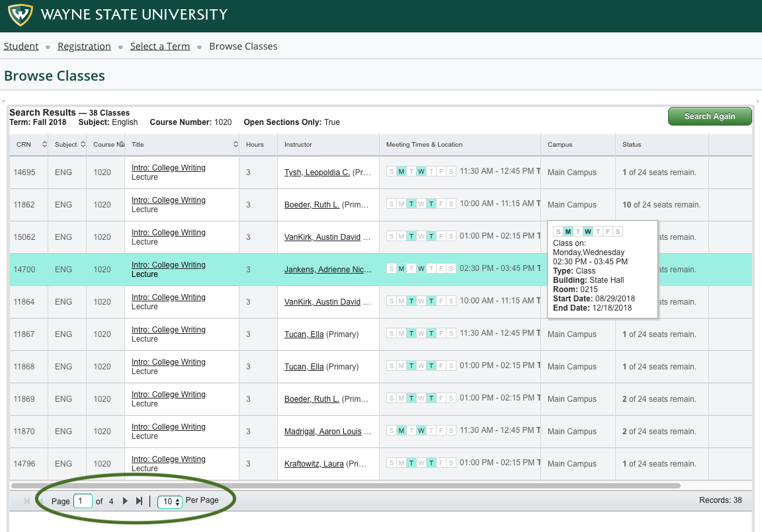This screenshot has height=532, width=762.
Task: Click the 'Records: 38' footer text
Action: tap(720, 500)
